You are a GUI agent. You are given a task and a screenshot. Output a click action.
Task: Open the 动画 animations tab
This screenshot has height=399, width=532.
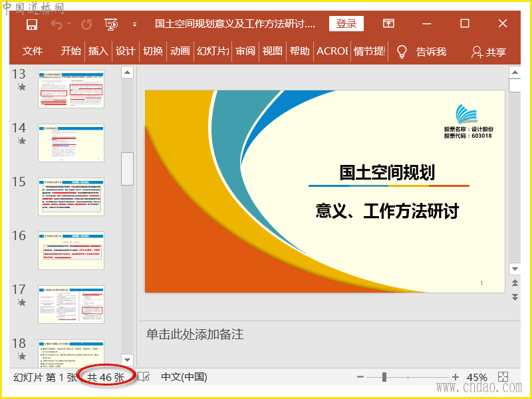[180, 51]
